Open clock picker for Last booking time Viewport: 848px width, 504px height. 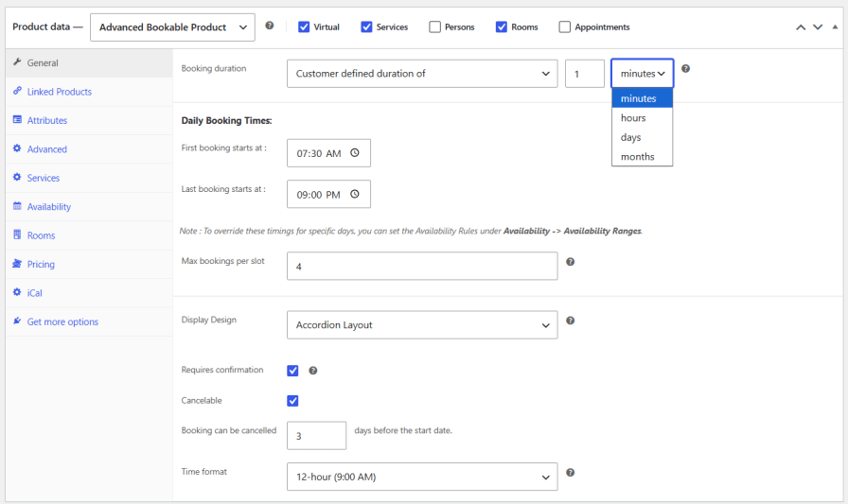pos(355,194)
